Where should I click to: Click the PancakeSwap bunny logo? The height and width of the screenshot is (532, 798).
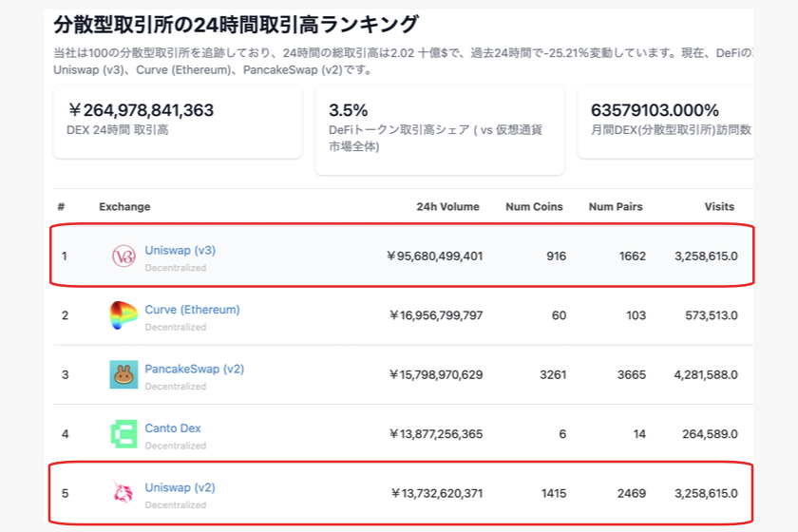click(123, 374)
